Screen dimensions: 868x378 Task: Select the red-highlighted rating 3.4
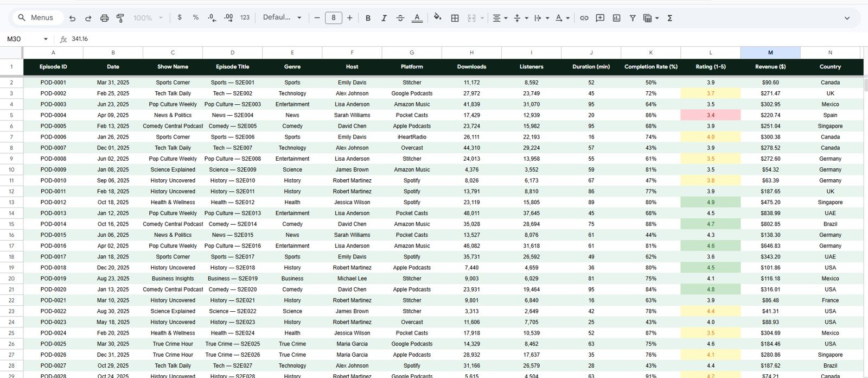(711, 115)
